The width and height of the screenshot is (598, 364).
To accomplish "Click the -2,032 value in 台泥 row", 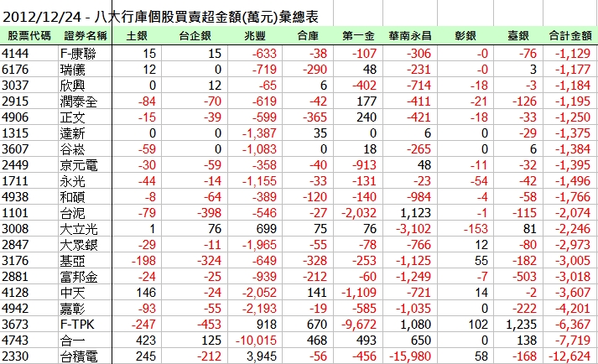I will point(359,213).
